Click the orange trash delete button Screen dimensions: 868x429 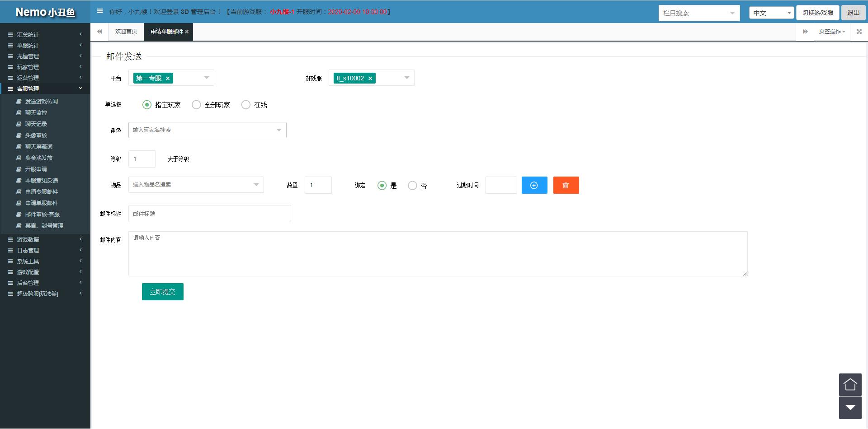coord(566,185)
